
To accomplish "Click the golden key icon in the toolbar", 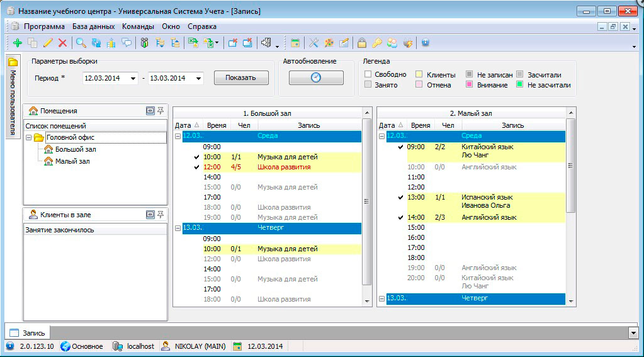I will coord(376,43).
